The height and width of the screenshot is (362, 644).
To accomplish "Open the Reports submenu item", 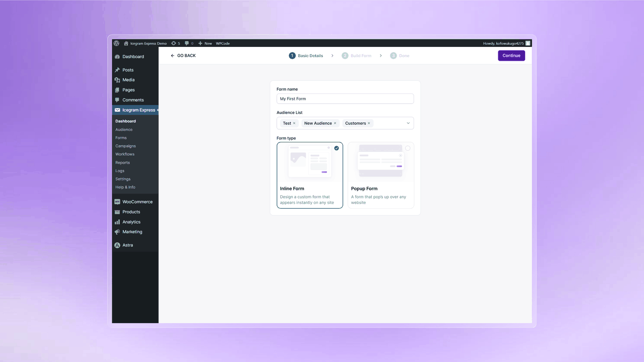I will pyautogui.click(x=123, y=163).
